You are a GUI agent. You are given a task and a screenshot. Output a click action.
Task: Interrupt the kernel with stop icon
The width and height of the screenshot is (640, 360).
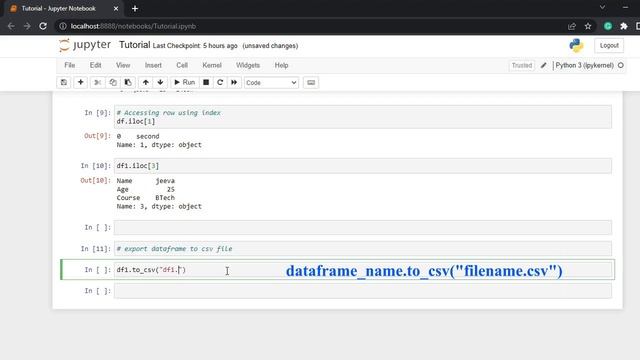pos(206,82)
